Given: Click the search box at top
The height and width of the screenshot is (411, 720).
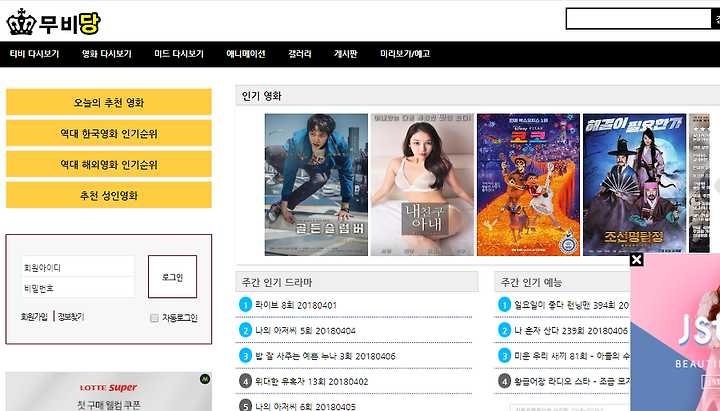Looking at the screenshot, I should tap(638, 19).
